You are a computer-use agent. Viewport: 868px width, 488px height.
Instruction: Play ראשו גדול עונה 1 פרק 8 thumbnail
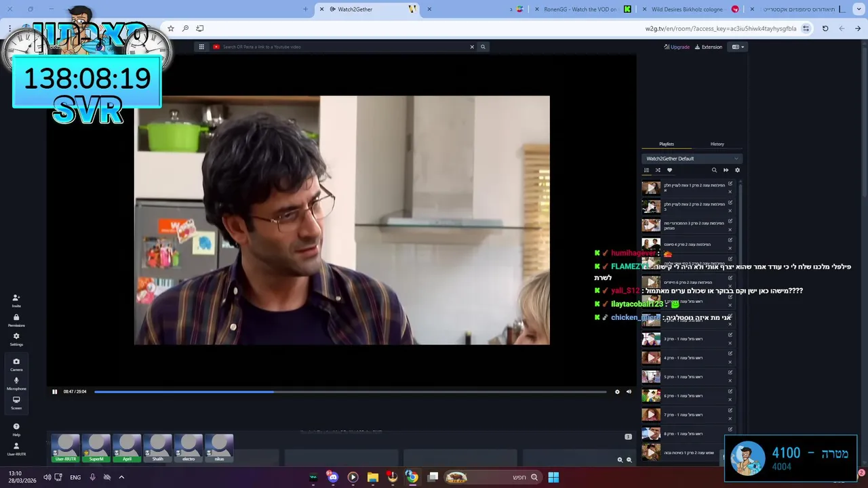tap(651, 433)
